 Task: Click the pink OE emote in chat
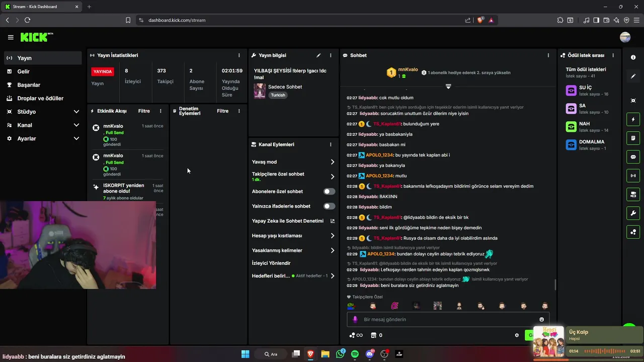[394, 306]
